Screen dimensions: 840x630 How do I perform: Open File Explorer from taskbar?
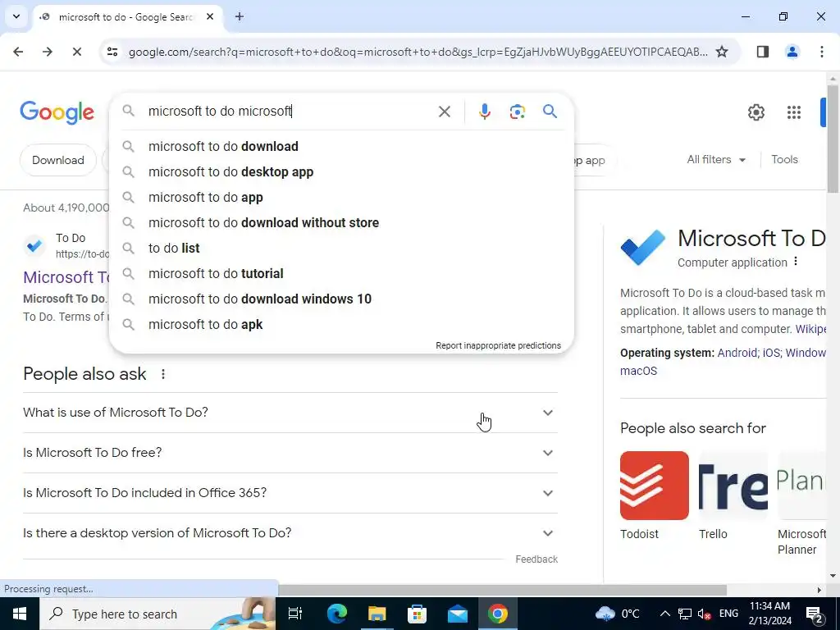pyautogui.click(x=377, y=614)
